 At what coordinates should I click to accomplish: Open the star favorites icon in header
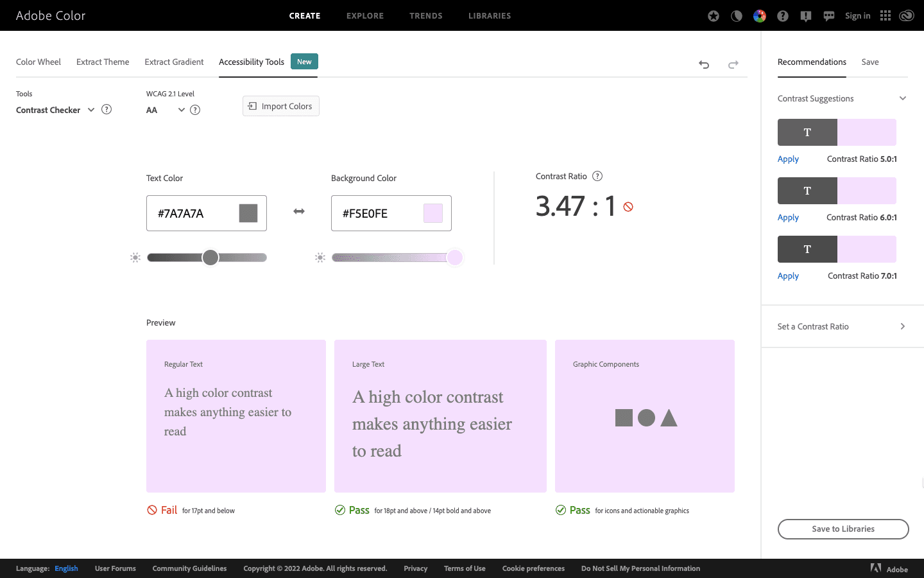(x=714, y=16)
